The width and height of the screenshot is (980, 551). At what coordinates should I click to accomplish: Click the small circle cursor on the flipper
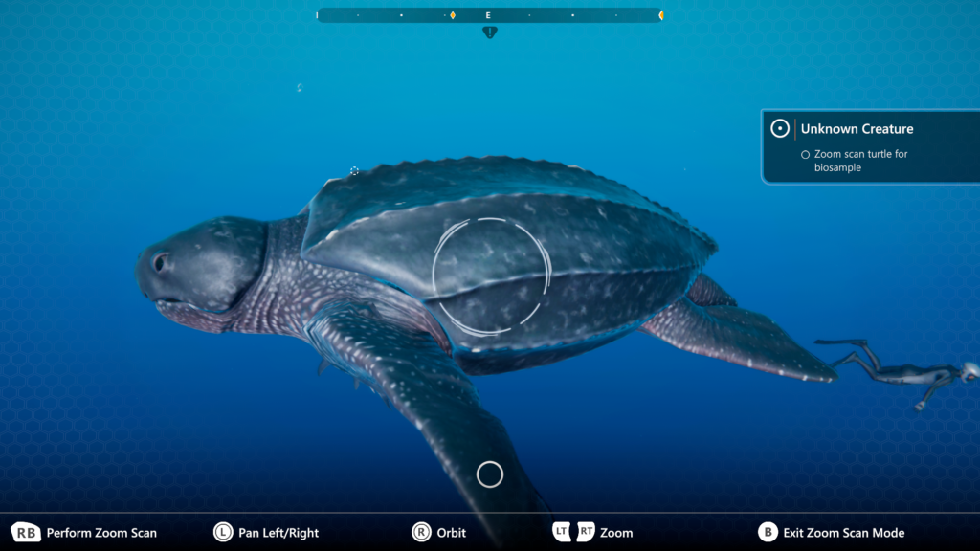pyautogui.click(x=489, y=474)
